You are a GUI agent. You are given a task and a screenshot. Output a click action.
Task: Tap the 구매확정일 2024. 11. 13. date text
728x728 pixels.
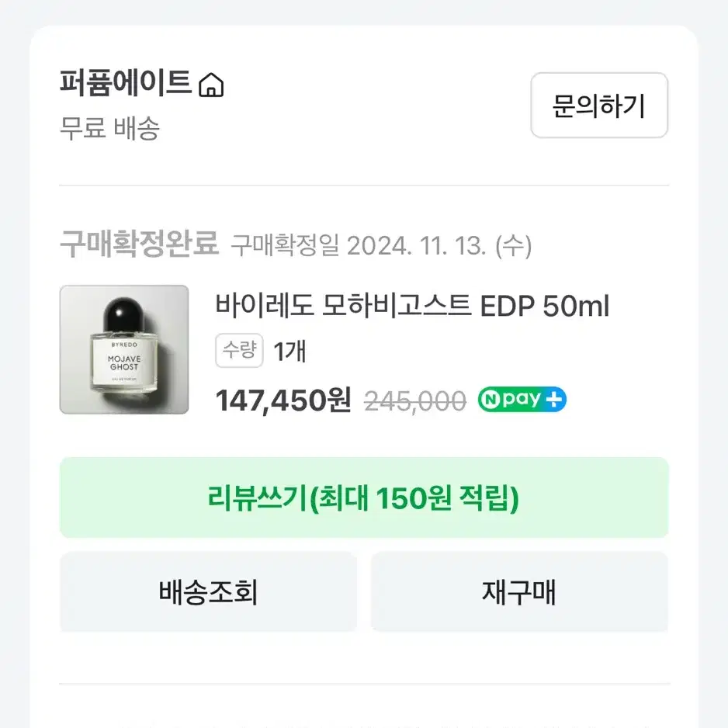(x=381, y=245)
